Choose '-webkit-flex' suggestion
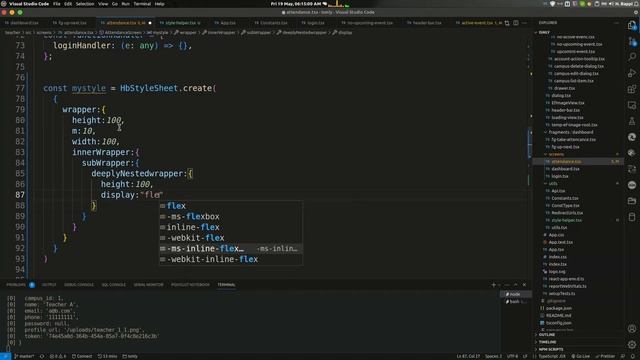 pyautogui.click(x=231, y=238)
